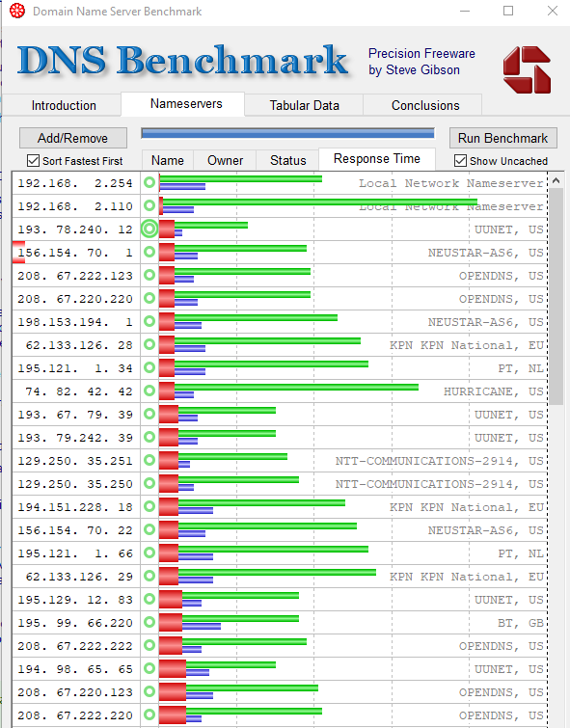Select the Status sub-tab
This screenshot has width=570, height=728.
[288, 161]
